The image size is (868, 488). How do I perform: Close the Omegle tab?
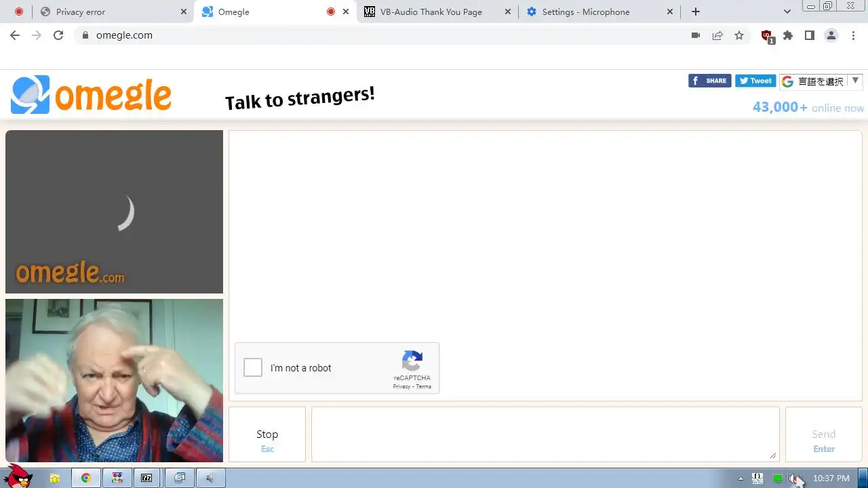click(x=347, y=12)
